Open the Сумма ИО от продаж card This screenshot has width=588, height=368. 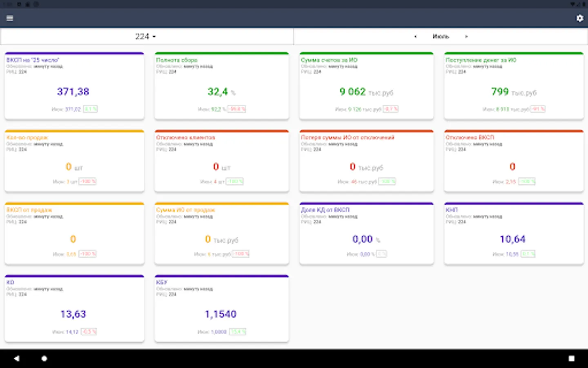[222, 233]
